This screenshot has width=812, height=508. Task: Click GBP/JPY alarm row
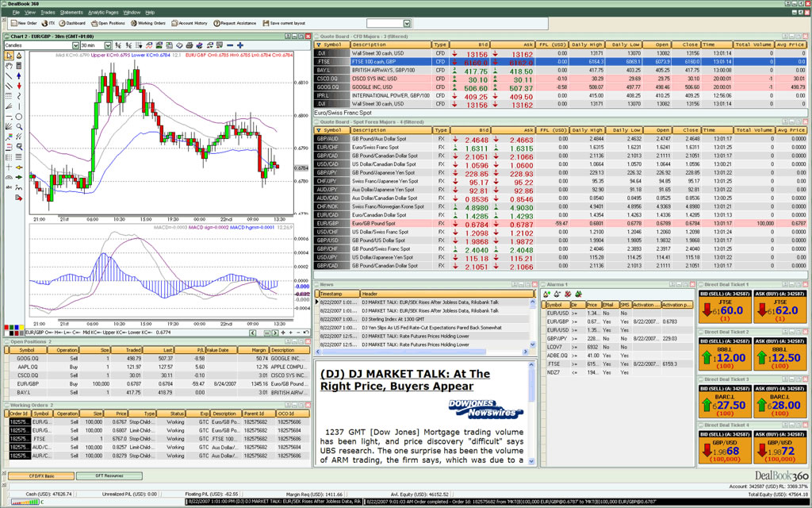(x=617, y=338)
